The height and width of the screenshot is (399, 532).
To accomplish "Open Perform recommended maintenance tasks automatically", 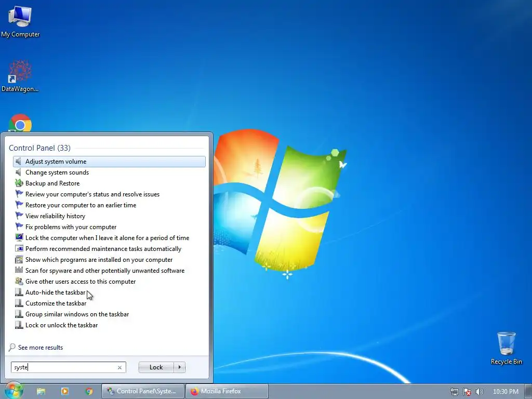I will (109, 249).
